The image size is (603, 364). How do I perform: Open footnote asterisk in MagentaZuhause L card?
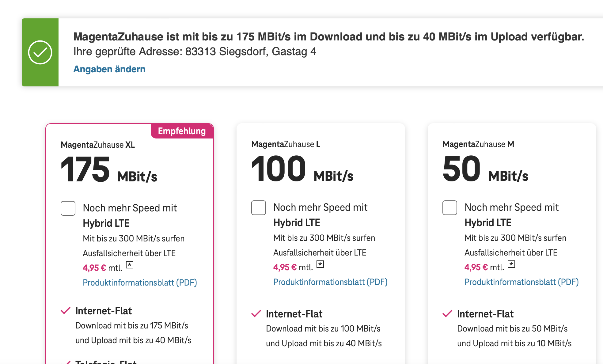(320, 264)
